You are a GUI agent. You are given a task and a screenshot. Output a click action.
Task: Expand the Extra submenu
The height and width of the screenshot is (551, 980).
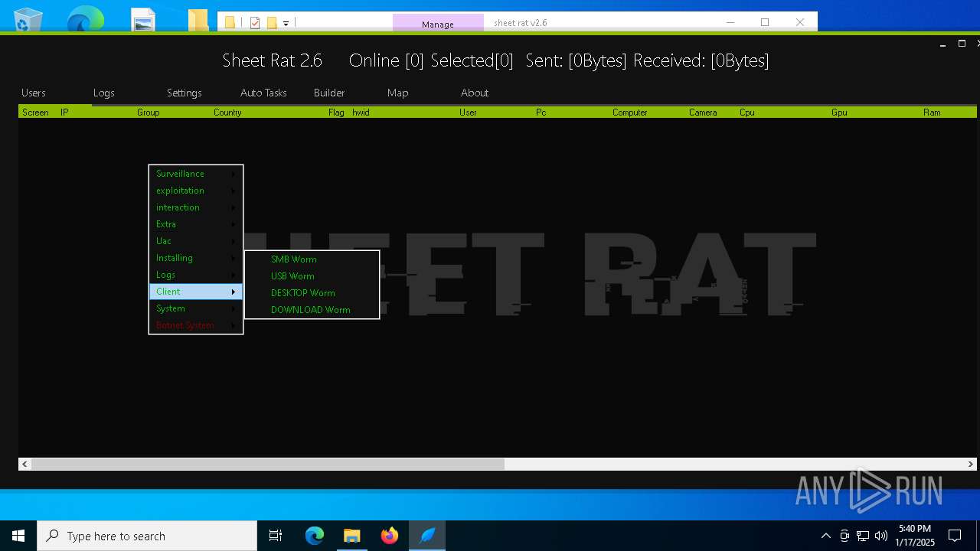coord(196,224)
